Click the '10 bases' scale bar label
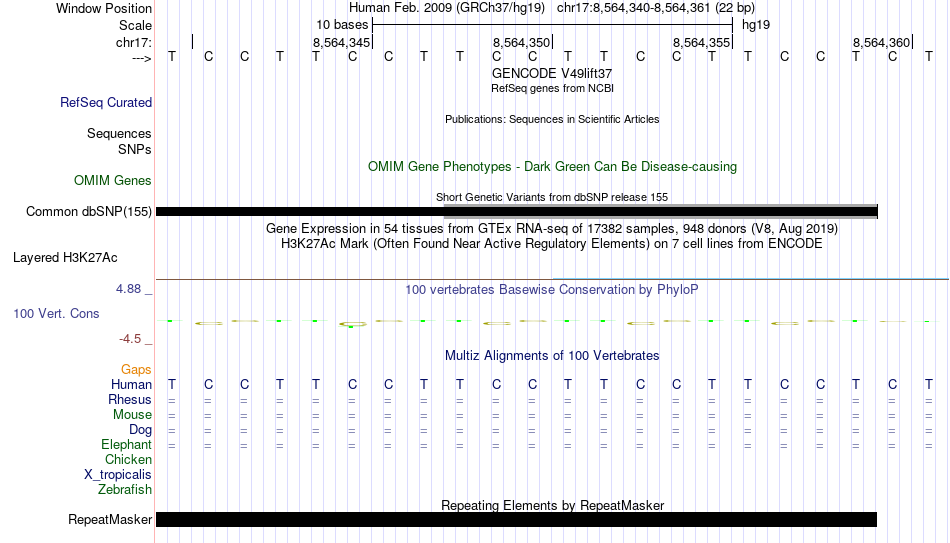The image size is (950, 543). pos(342,25)
